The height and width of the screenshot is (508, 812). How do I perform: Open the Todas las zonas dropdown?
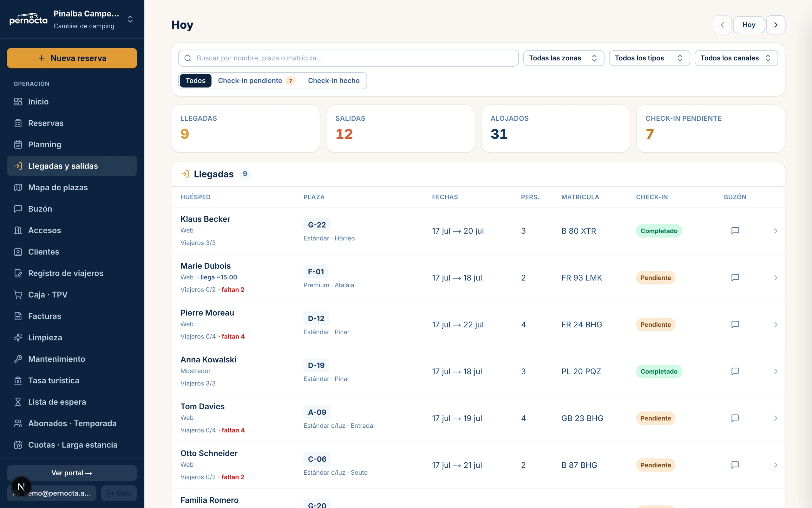pos(563,58)
